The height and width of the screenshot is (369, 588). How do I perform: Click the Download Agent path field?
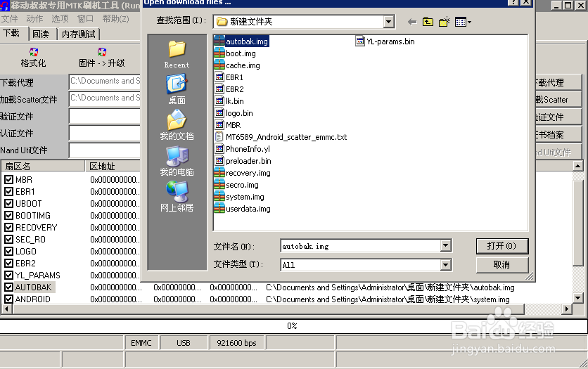[x=105, y=82]
